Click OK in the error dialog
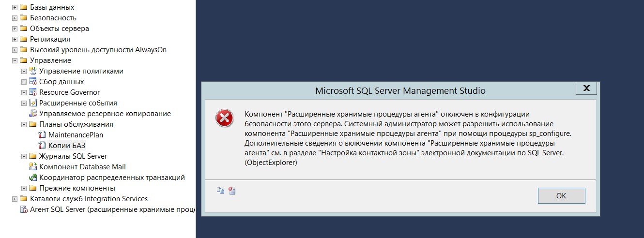 point(561,195)
